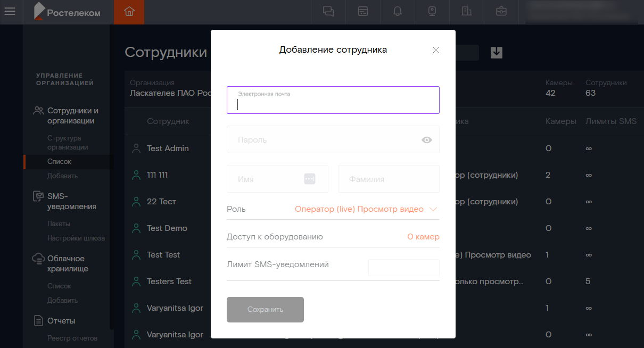
Task: Open Отчеты sidebar section
Action: point(61,321)
